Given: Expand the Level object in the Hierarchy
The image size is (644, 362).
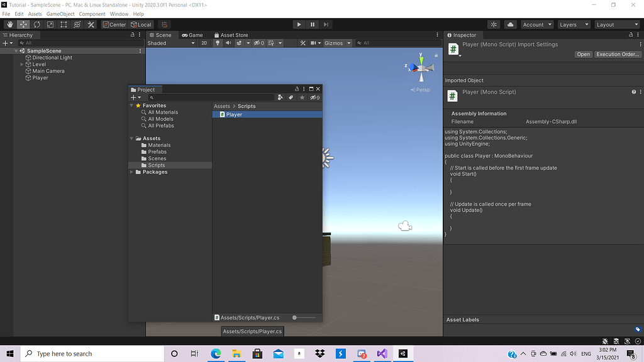Looking at the screenshot, I should 21,63.
